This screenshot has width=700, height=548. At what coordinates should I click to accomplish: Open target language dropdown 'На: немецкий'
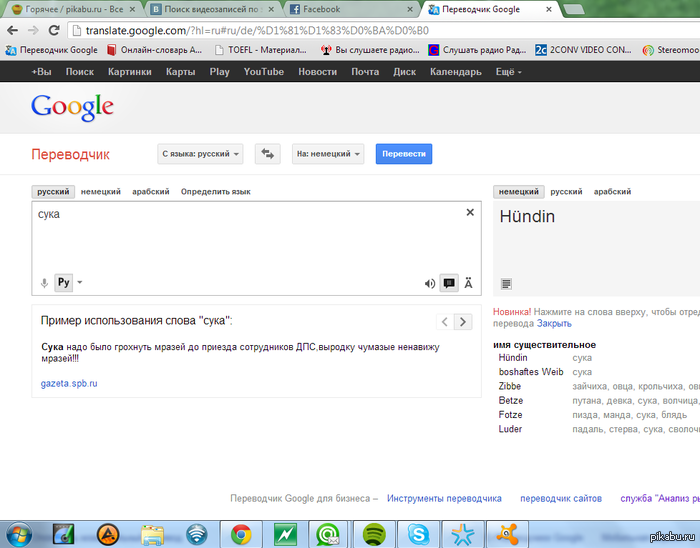(328, 154)
